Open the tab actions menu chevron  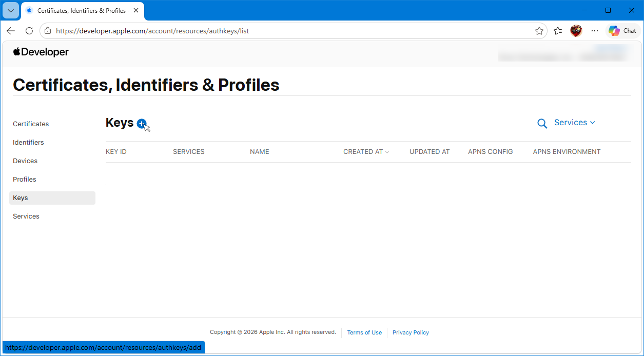point(11,10)
